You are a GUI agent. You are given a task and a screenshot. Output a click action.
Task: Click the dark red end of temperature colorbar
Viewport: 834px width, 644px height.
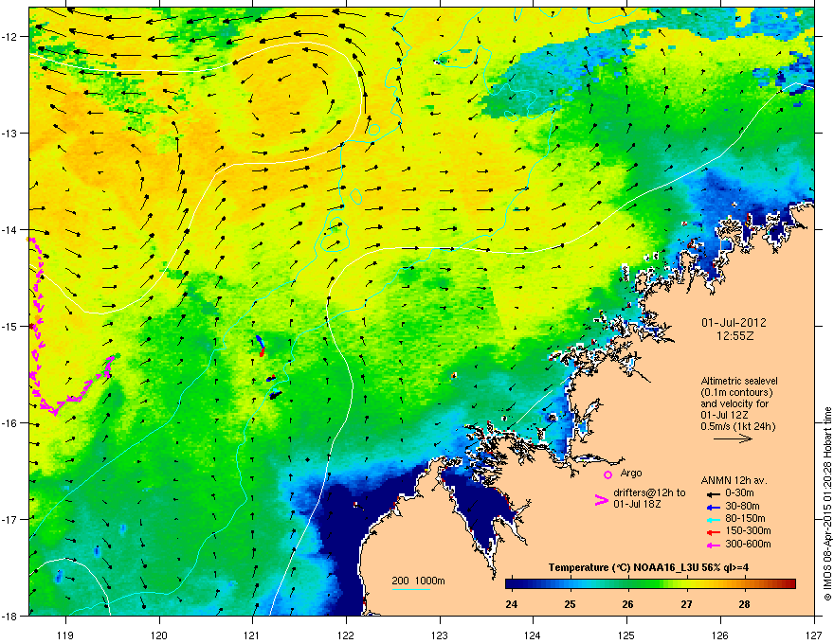[x=789, y=584]
